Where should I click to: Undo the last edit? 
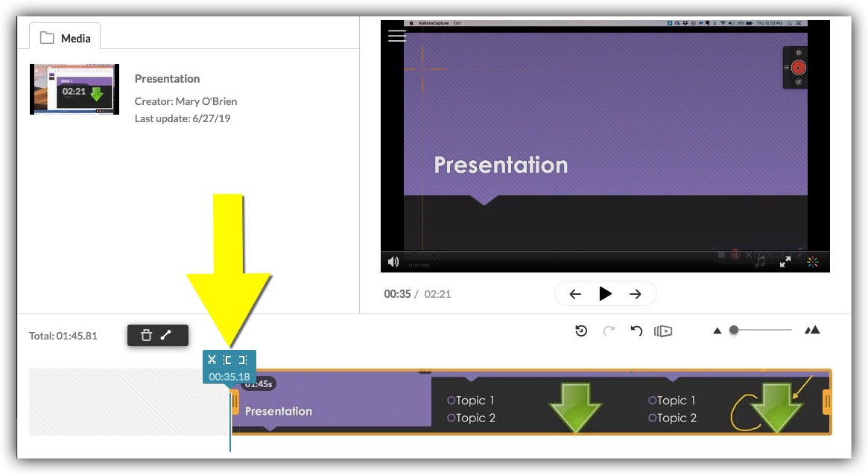click(x=636, y=331)
